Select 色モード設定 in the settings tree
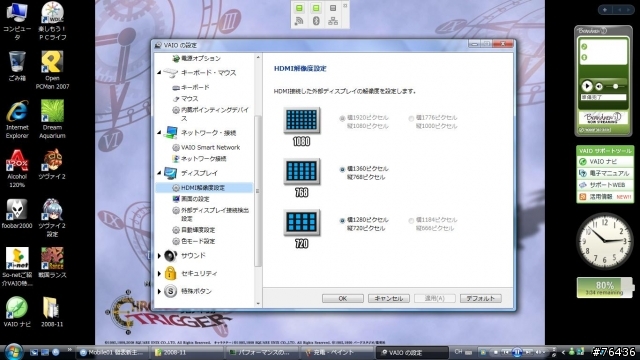This screenshot has width=640, height=360. coord(193,241)
